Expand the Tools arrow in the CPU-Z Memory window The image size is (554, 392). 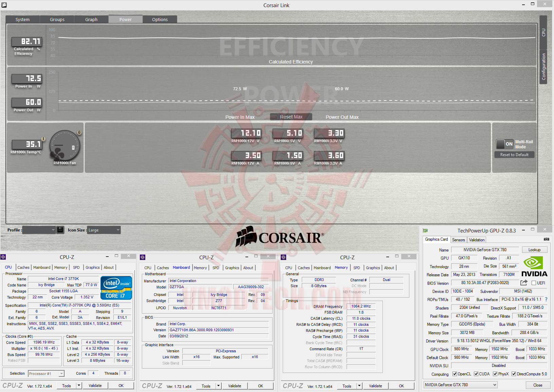(x=359, y=386)
